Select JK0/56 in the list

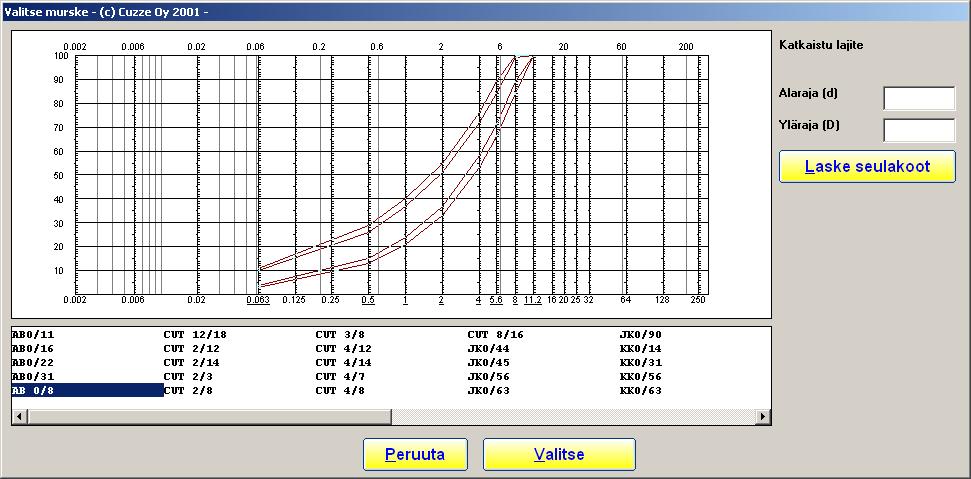489,377
